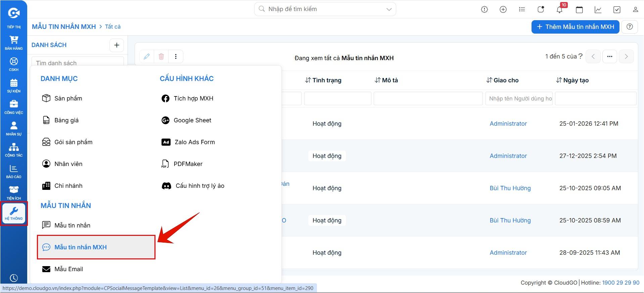Select Sản phẩm in Danh mục menu
Screen dimensions: 644x293
pyautogui.click(x=62, y=98)
